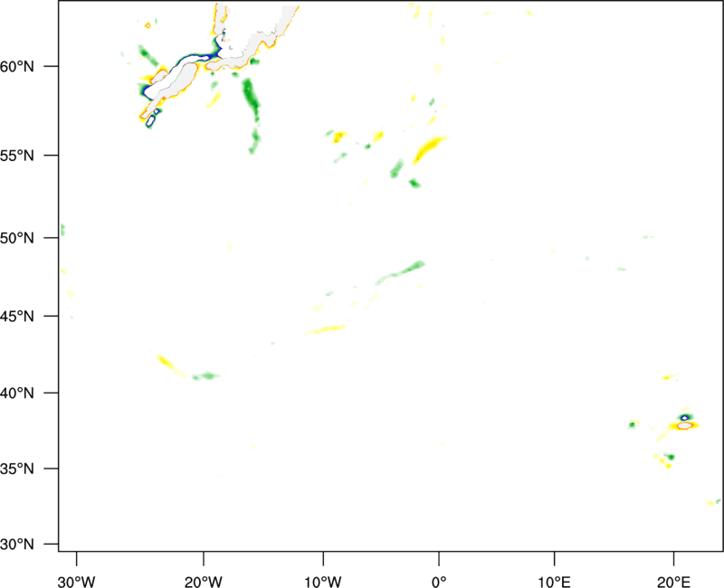Click the 50°N latitude axis label

tap(17, 238)
